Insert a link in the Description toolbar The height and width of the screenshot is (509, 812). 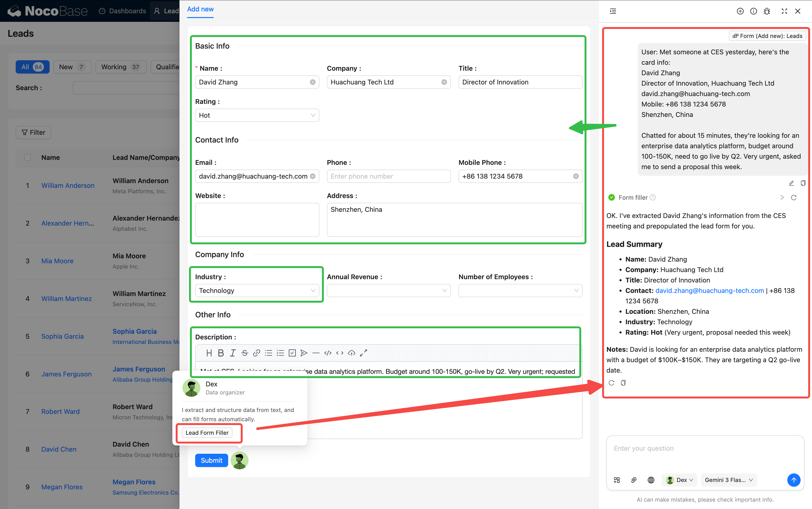pyautogui.click(x=256, y=353)
